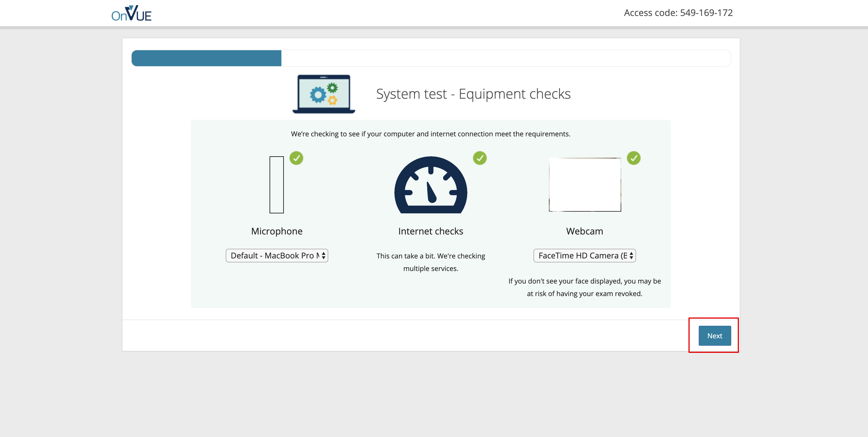Click the access code text
Image resolution: width=868 pixels, height=437 pixels.
pyautogui.click(x=678, y=13)
